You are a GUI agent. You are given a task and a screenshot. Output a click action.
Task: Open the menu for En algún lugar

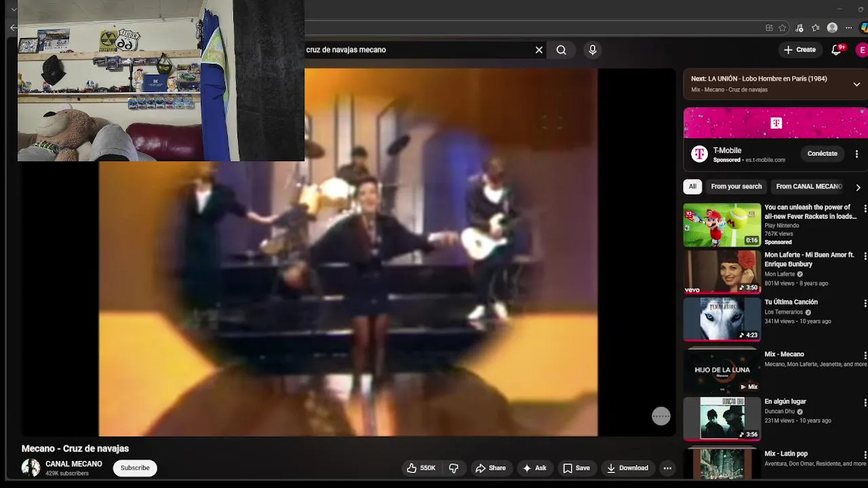click(865, 403)
